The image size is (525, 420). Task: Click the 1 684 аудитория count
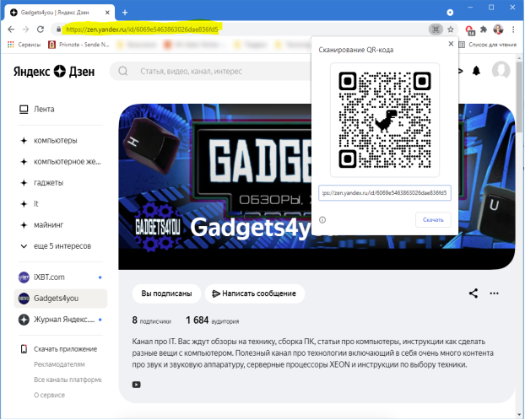coord(213,320)
